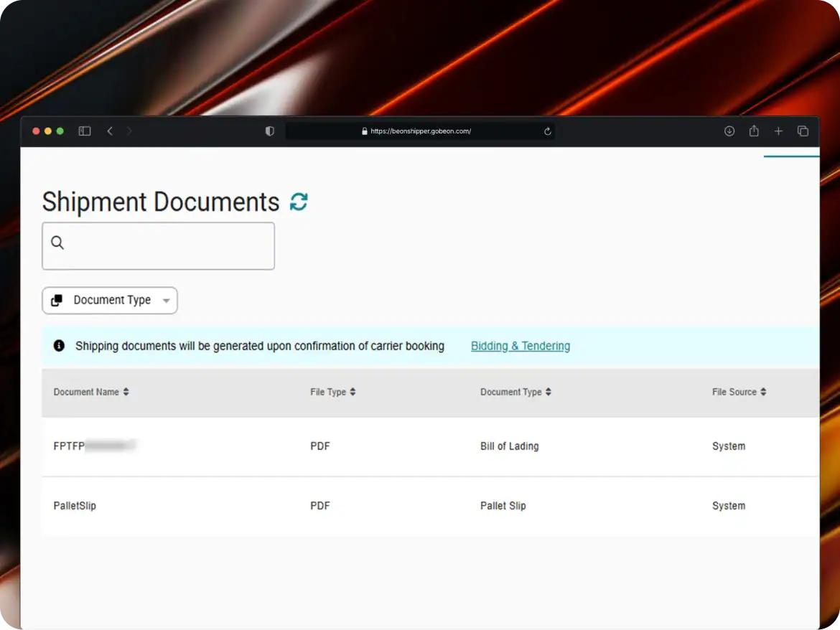Follow the Bidding & Tendering link

click(521, 346)
